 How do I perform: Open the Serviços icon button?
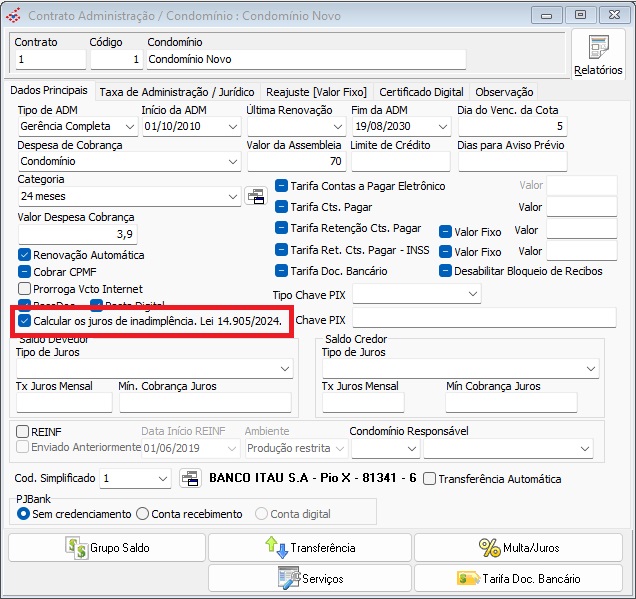[309, 578]
